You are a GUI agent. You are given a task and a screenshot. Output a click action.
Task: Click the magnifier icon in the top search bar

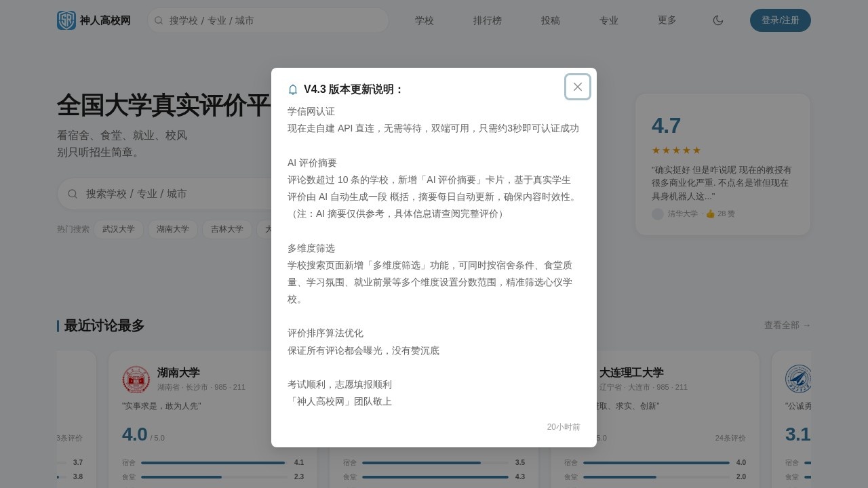pos(159,20)
